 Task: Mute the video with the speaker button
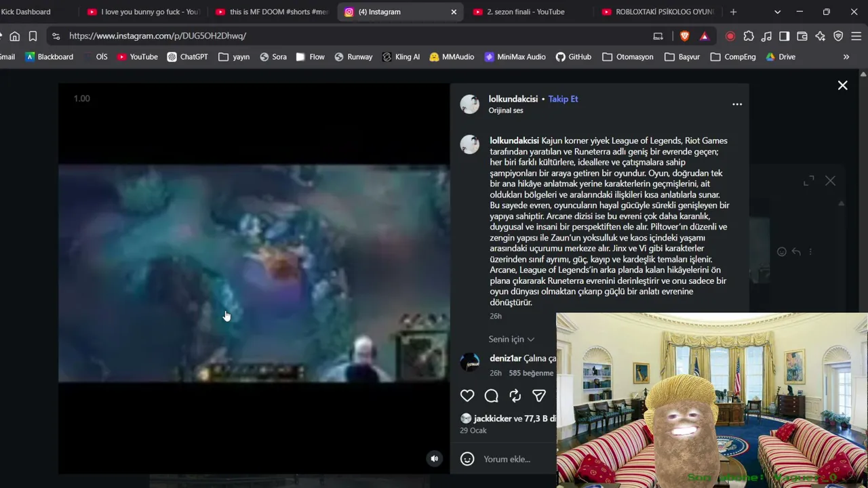(435, 459)
